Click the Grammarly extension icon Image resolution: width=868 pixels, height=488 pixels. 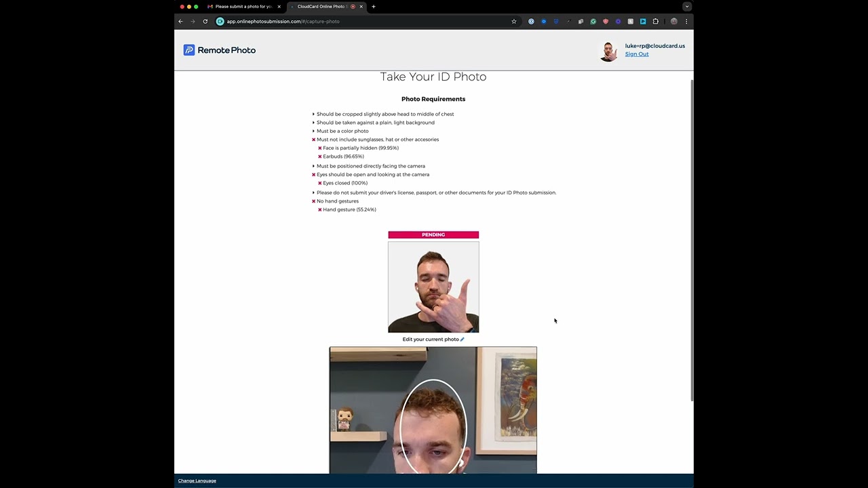593,22
